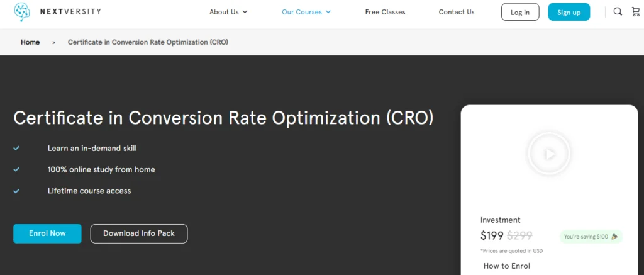Image resolution: width=644 pixels, height=275 pixels.
Task: Open the Free Classes page
Action: pos(386,12)
